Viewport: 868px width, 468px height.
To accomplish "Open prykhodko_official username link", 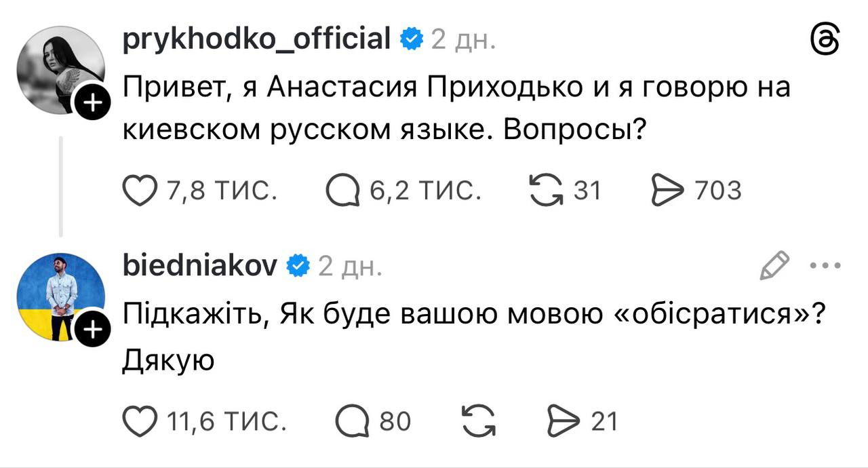I will [x=256, y=39].
